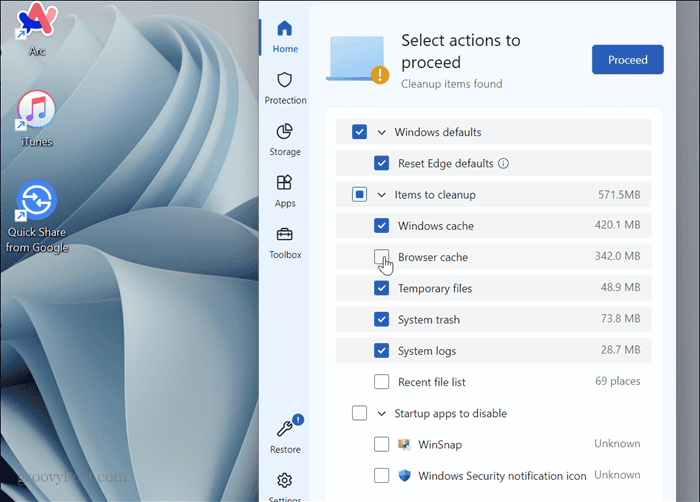Click the Browser cache label
The width and height of the screenshot is (700, 502).
(x=433, y=257)
